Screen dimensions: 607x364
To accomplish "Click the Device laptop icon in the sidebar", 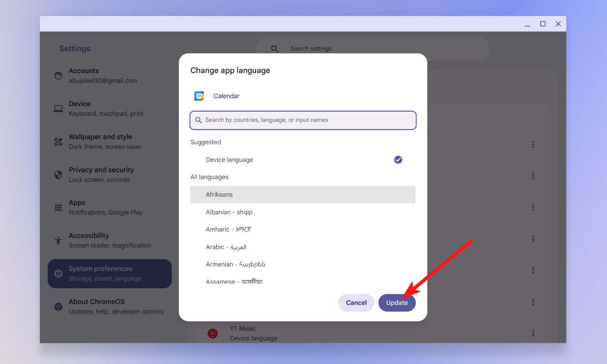I will tap(58, 109).
